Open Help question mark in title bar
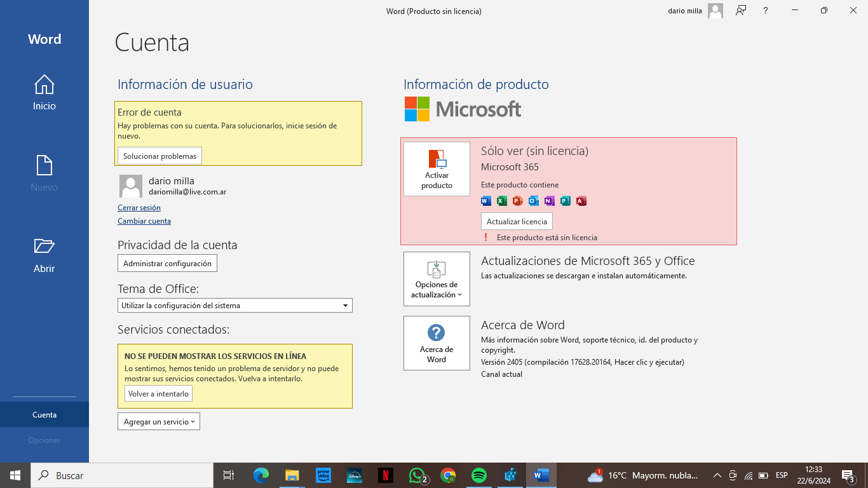This screenshot has height=488, width=868. point(766,11)
